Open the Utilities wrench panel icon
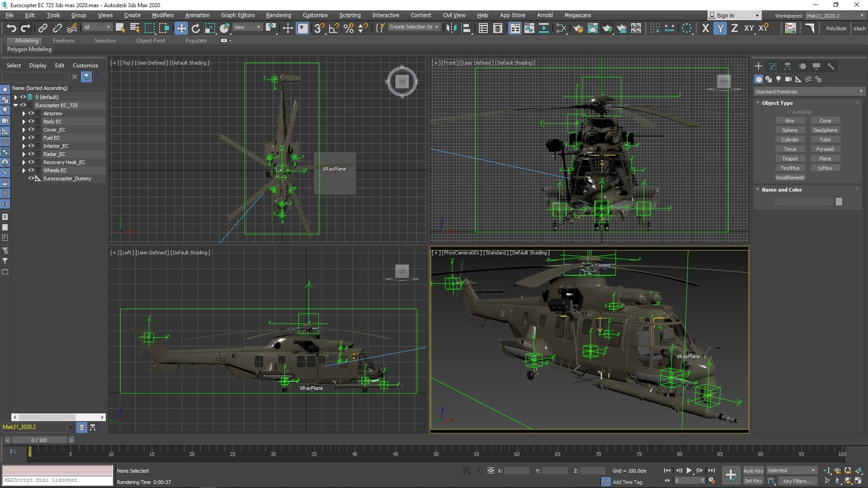 point(831,66)
